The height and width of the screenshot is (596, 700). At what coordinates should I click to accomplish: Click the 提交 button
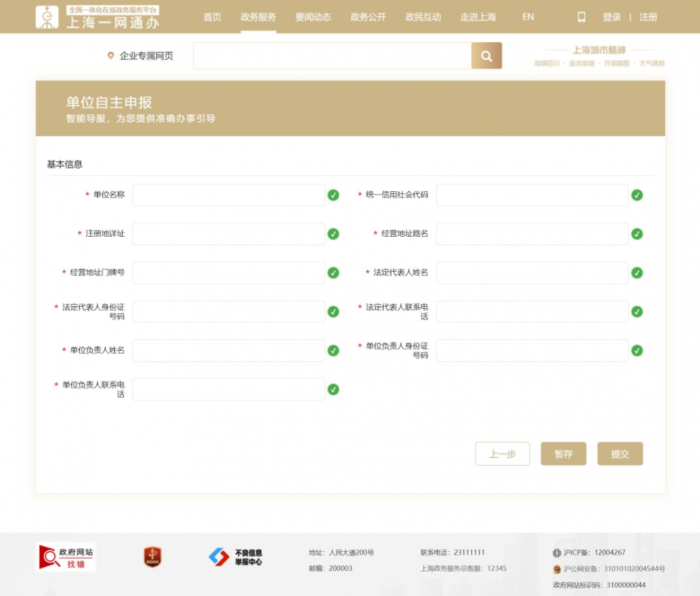coord(620,454)
